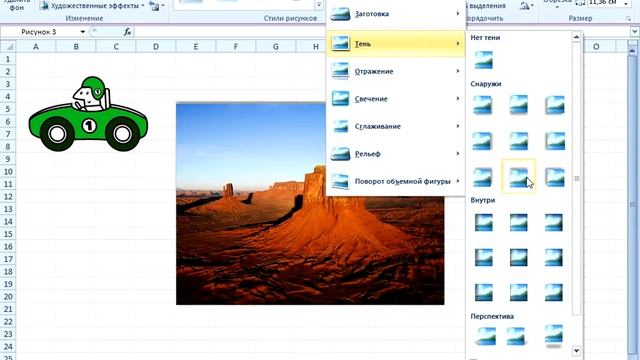
Task: Apply outer shadow offset center
Action: pos(518,141)
